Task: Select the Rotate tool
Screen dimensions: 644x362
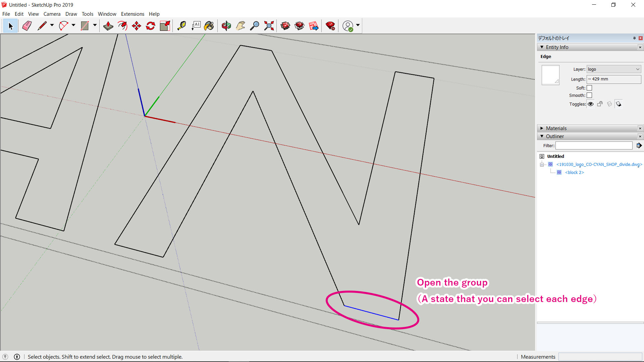Action: click(x=151, y=26)
